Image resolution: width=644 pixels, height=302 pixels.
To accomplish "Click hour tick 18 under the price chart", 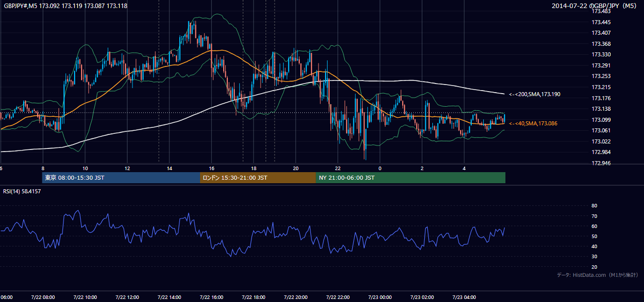I will [x=253, y=168].
